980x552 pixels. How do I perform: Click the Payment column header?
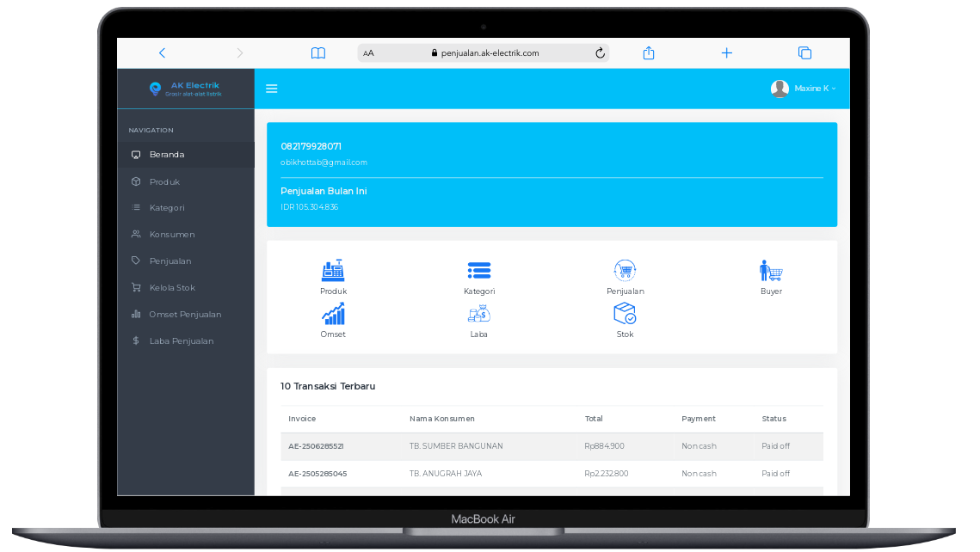[x=698, y=419]
